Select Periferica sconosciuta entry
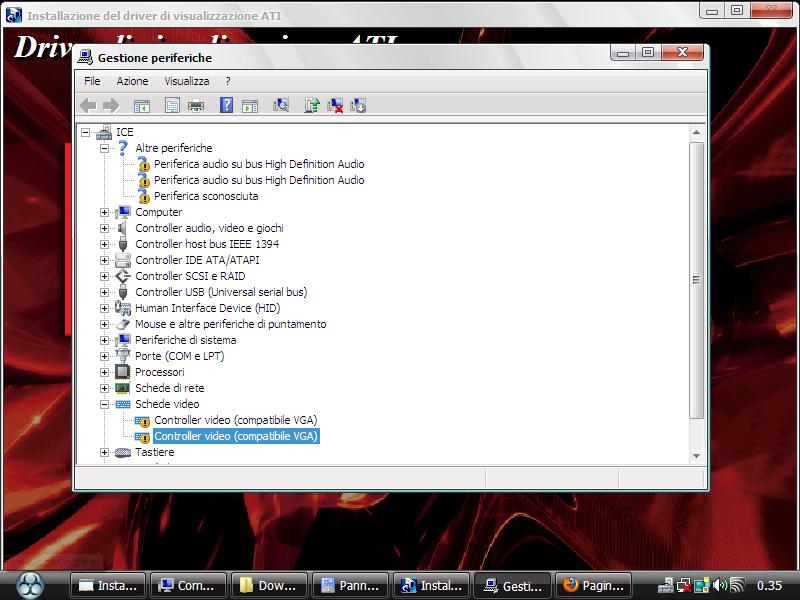This screenshot has width=800, height=600. click(206, 196)
